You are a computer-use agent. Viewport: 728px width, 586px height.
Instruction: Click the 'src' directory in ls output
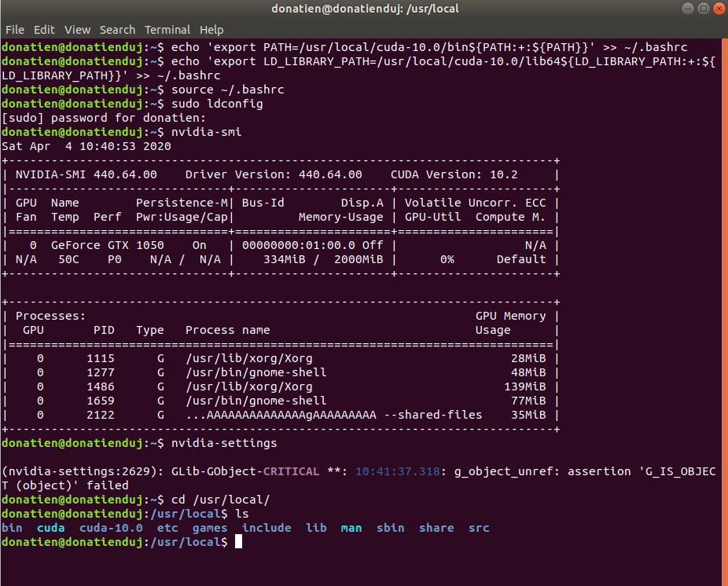click(479, 528)
